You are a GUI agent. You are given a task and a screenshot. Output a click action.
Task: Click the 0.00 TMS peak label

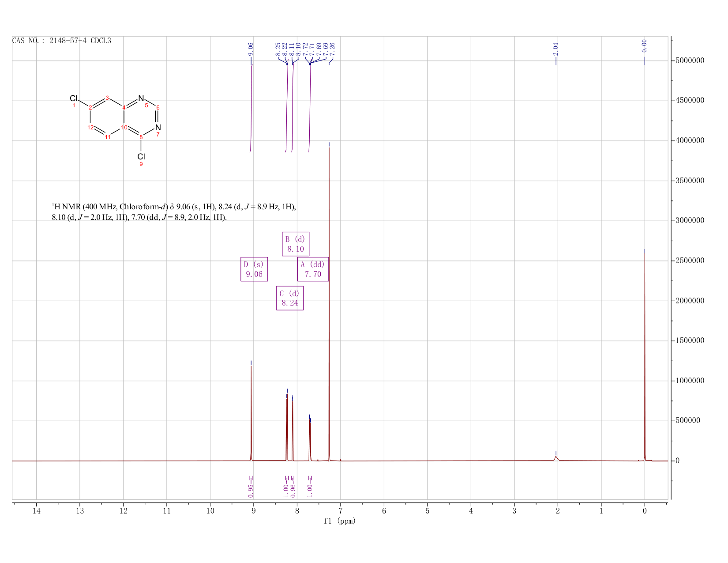click(x=644, y=47)
